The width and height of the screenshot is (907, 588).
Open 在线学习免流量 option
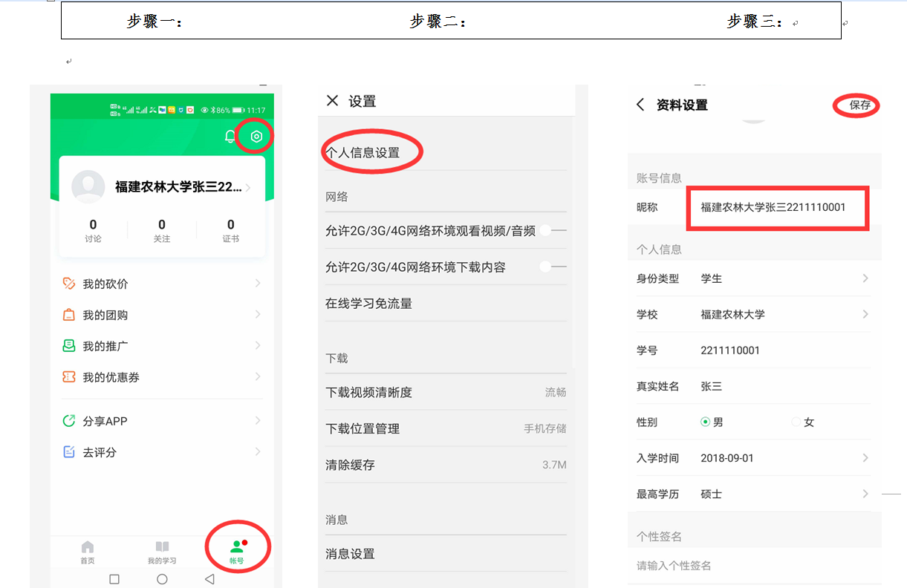(x=446, y=303)
